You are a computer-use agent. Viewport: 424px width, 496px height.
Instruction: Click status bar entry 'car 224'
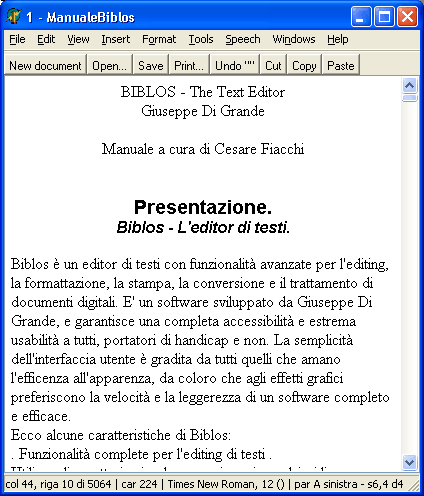(139, 484)
